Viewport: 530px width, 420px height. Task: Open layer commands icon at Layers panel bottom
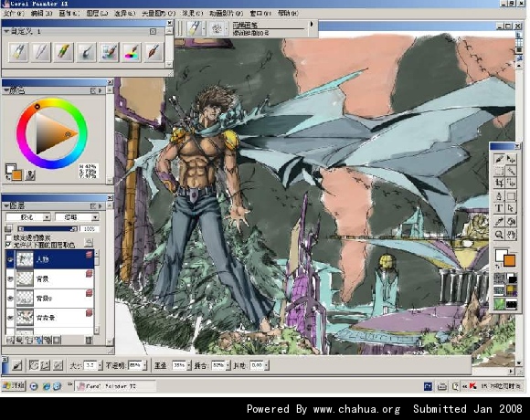[x=9, y=340]
